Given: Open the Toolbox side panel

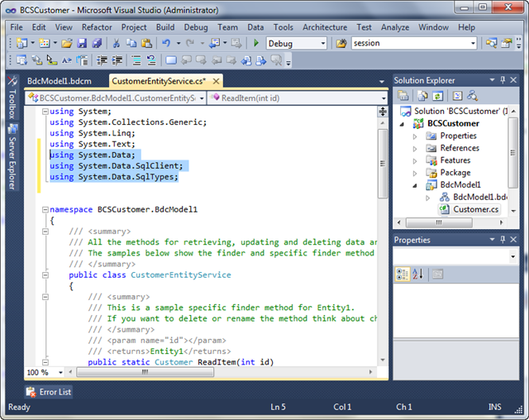Looking at the screenshot, I should [12, 98].
